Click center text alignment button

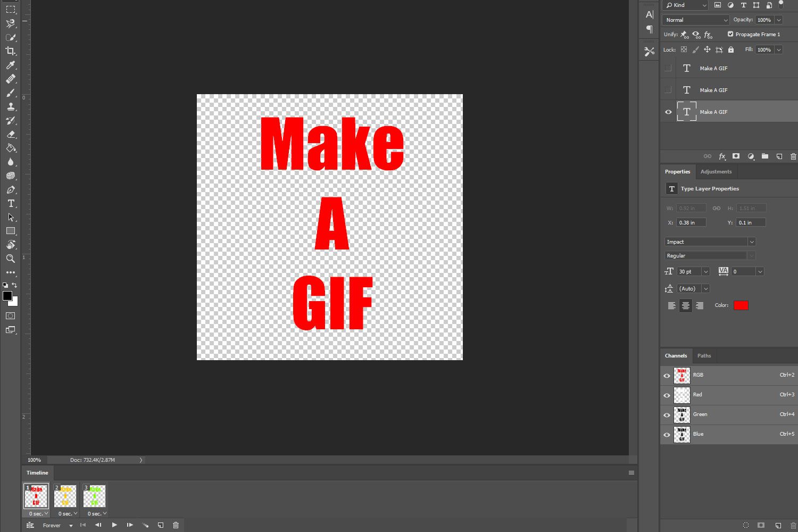click(686, 305)
